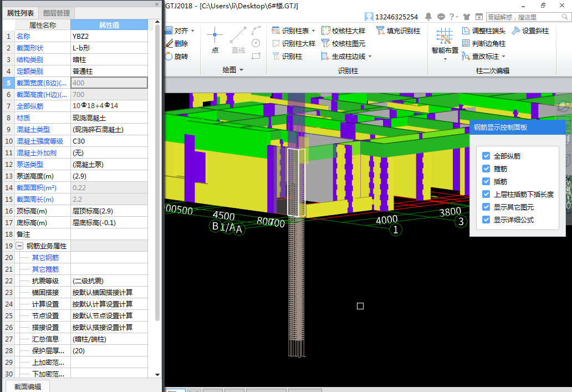Click the 汇总信息 value (暗柱/端柱)
This screenshot has width=572, height=392.
pyautogui.click(x=109, y=339)
